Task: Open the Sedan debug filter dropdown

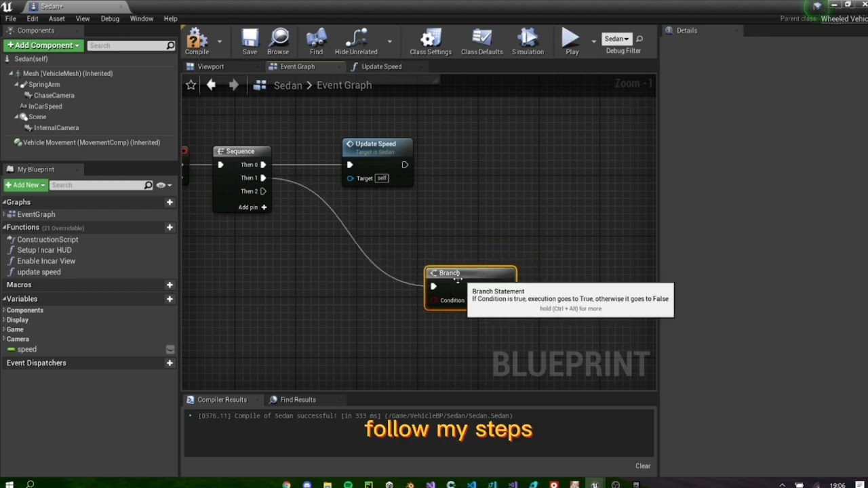Action: [x=616, y=39]
